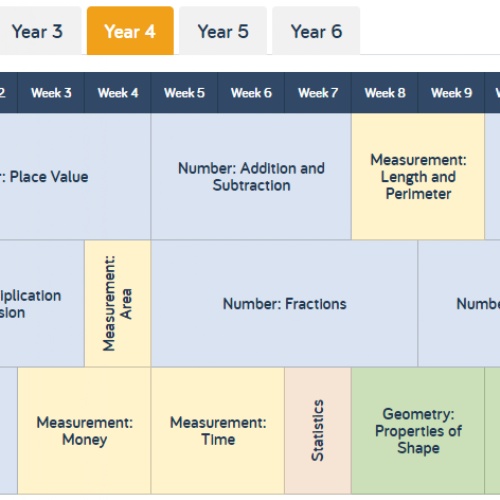The image size is (500, 500).
Task: Open the Place Value block
Action: 75,176
